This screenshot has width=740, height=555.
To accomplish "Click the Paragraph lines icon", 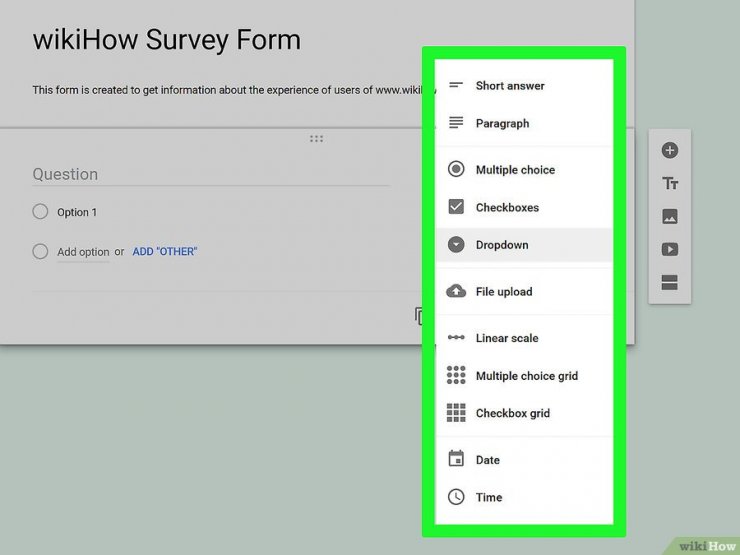I will 456,123.
